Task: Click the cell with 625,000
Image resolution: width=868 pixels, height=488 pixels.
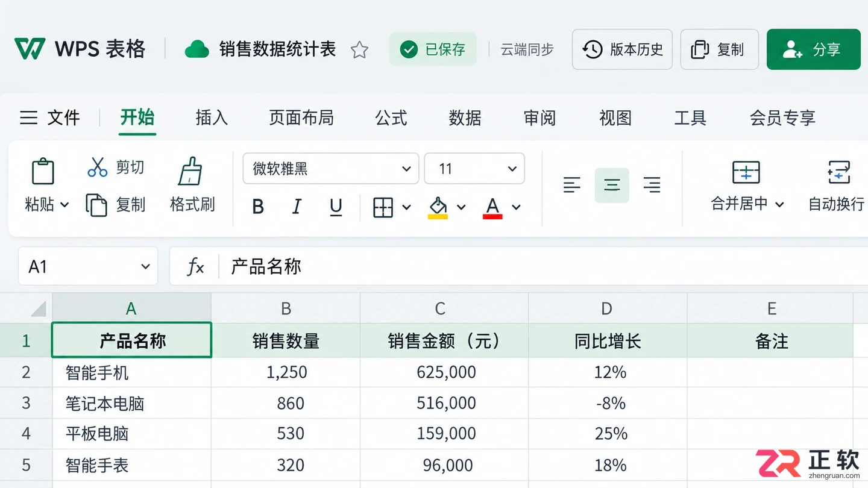Action: coord(444,372)
